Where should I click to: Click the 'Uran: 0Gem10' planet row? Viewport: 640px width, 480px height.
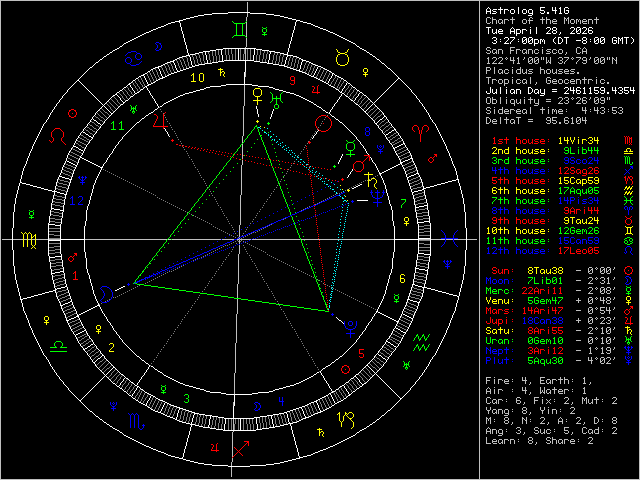(x=560, y=341)
